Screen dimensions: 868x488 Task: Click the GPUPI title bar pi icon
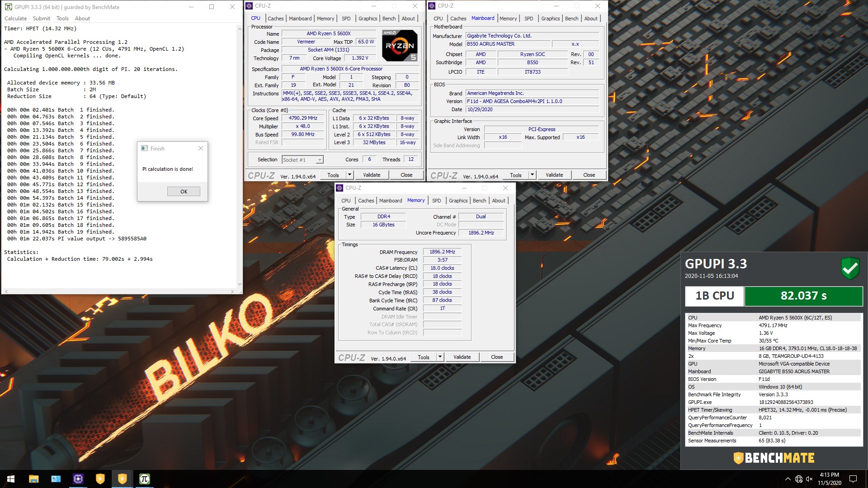pos(8,7)
